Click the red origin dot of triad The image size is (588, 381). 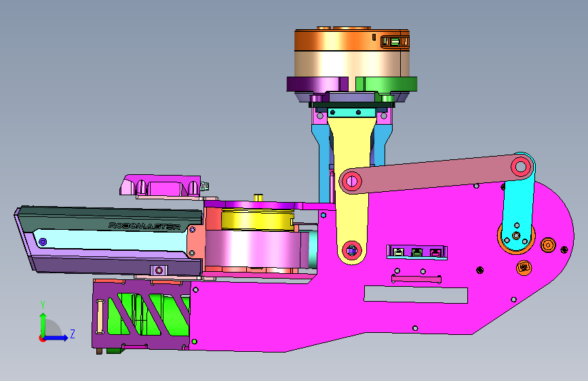tap(42, 338)
